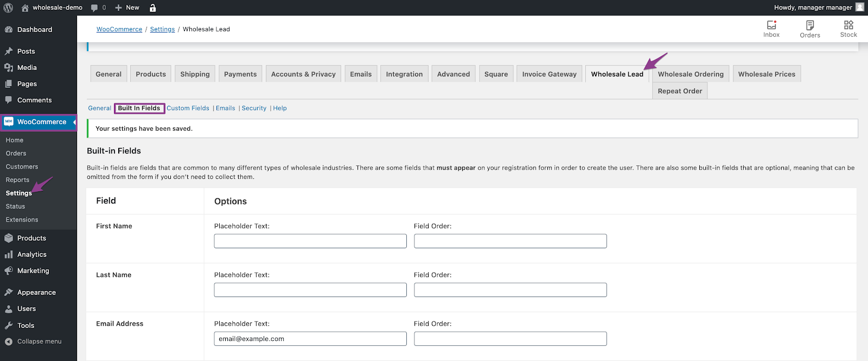Open WooCommerce Status submenu item
The image size is (868, 361).
click(x=15, y=207)
